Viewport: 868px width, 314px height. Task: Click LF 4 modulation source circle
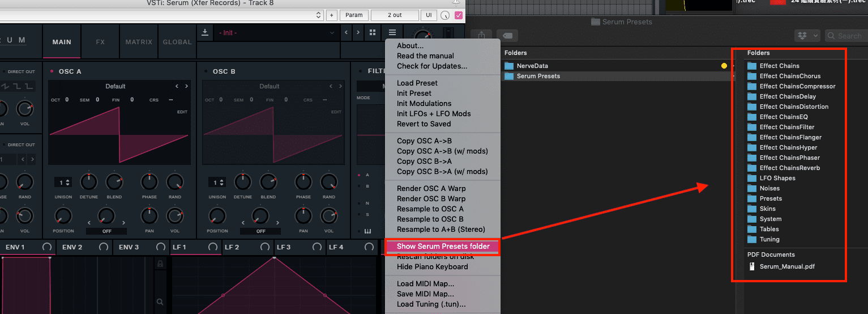pos(369,247)
